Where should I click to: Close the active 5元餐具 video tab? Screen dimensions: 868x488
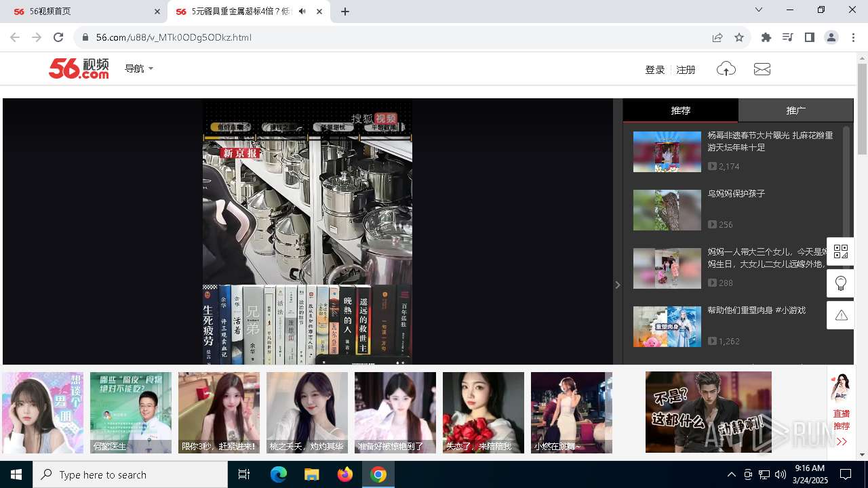319,12
